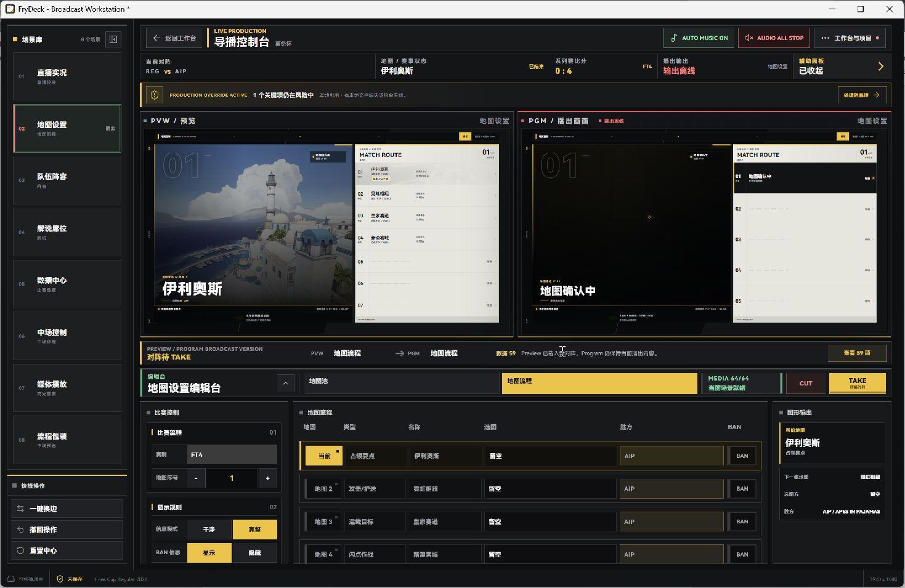Open 类型 占领要点 dropdown in current row
Viewport: 905px width, 588px height.
[x=376, y=456]
